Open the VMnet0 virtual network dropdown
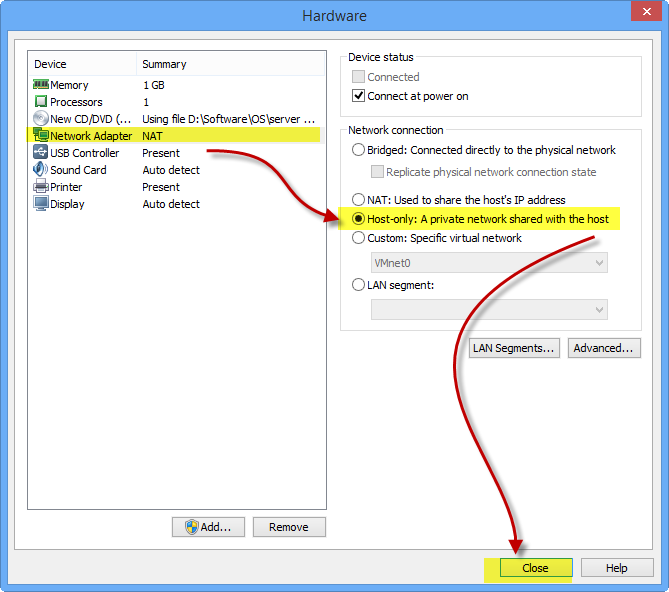Image resolution: width=669 pixels, height=592 pixels. [489, 263]
